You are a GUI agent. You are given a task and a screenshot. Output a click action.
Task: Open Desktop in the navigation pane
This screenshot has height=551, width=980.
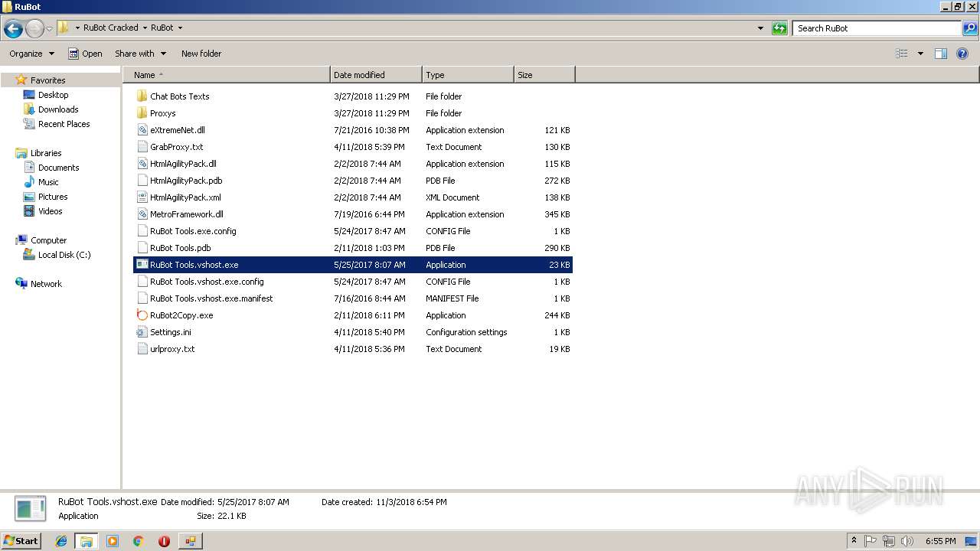pyautogui.click(x=53, y=95)
